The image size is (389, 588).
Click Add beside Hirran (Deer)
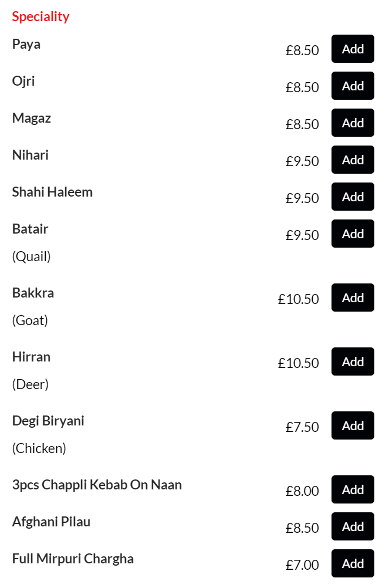pos(353,361)
